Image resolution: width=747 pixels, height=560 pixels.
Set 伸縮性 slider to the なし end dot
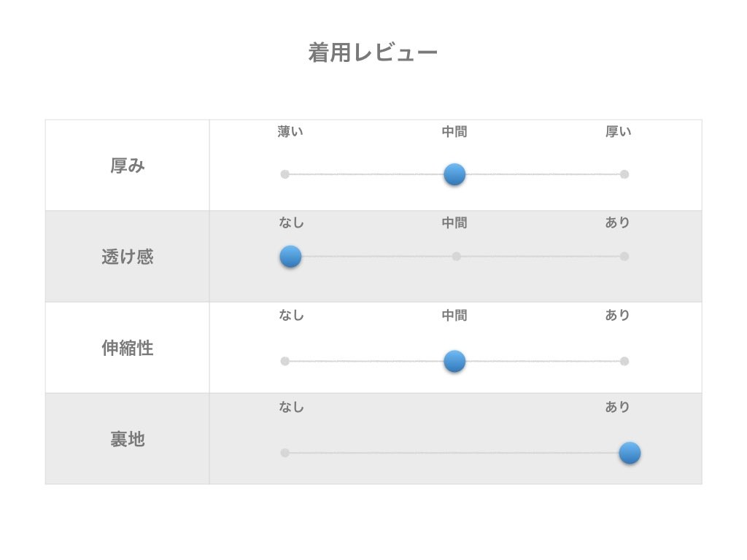click(x=285, y=361)
